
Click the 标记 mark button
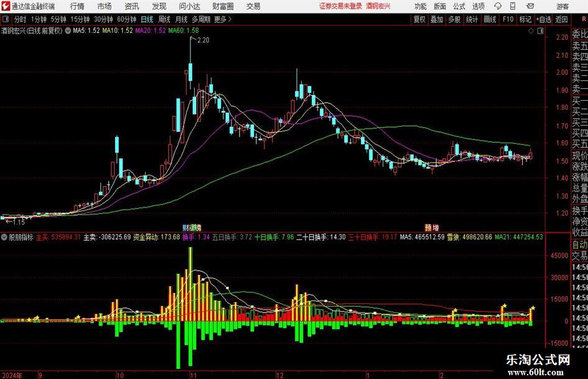(525, 19)
